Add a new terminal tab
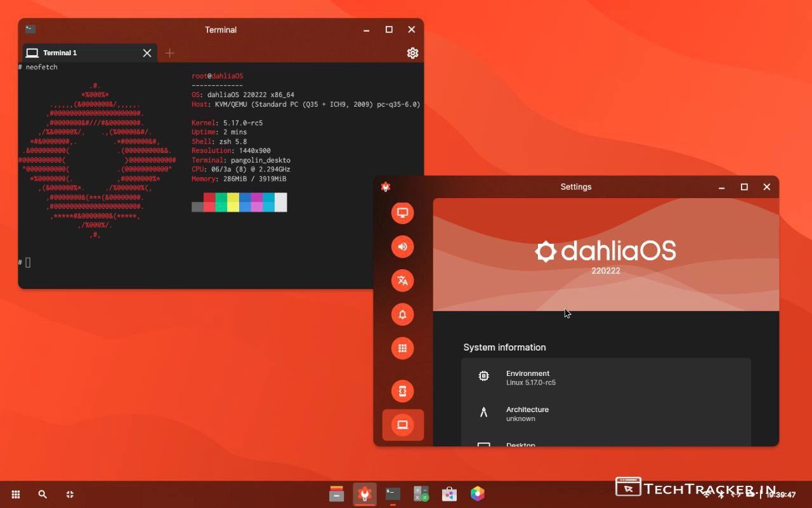This screenshot has height=508, width=812. pyautogui.click(x=169, y=53)
